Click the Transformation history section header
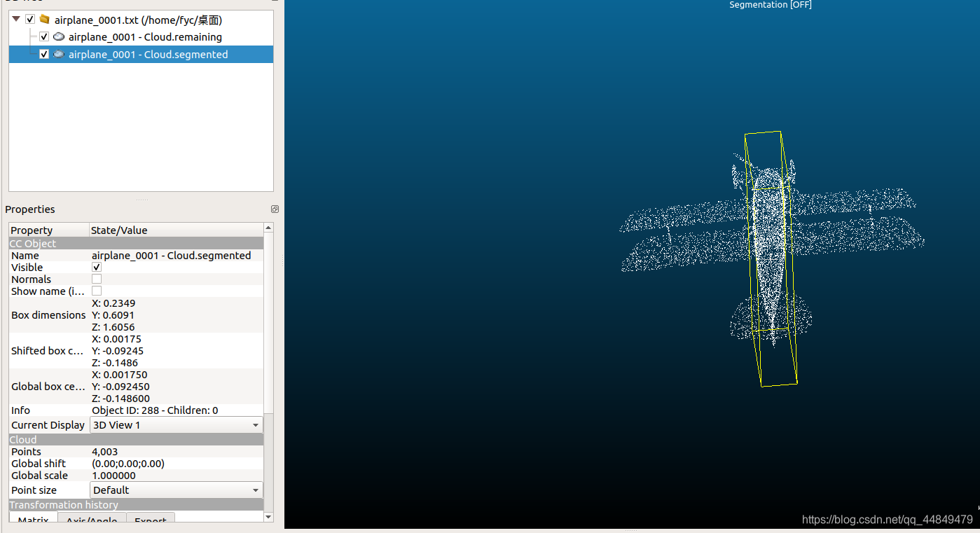Screen dimensions: 980x533 (136, 505)
